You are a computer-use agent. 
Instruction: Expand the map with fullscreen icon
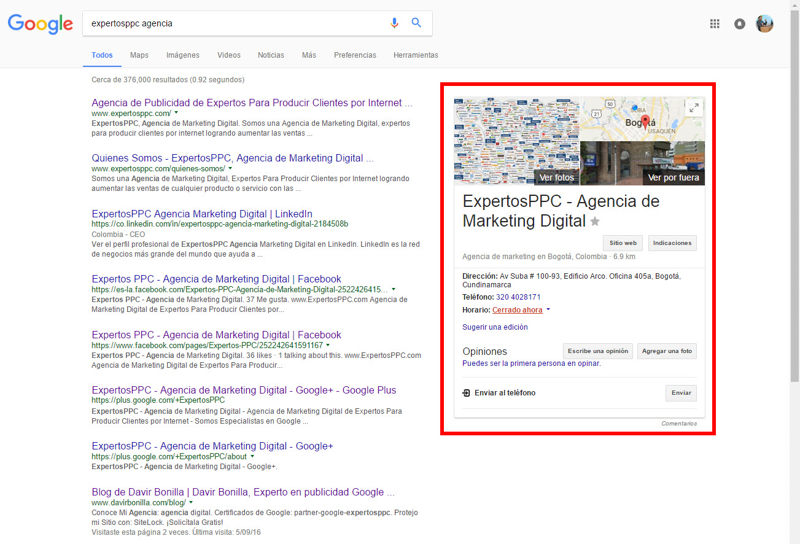pyautogui.click(x=694, y=108)
